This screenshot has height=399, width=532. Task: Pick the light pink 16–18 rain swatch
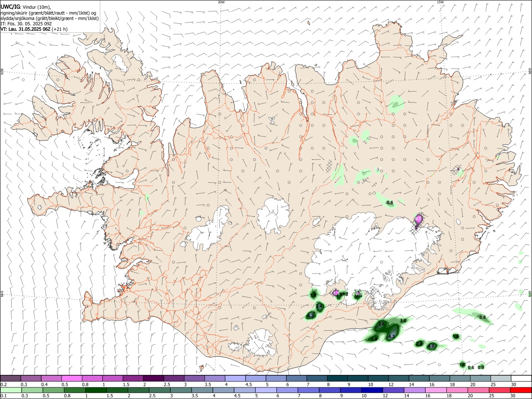[x=435, y=390]
